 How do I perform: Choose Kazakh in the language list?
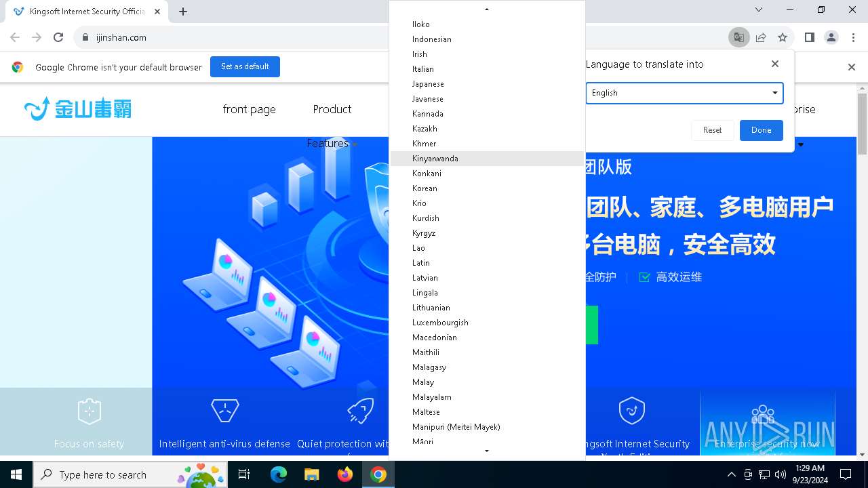point(487,129)
